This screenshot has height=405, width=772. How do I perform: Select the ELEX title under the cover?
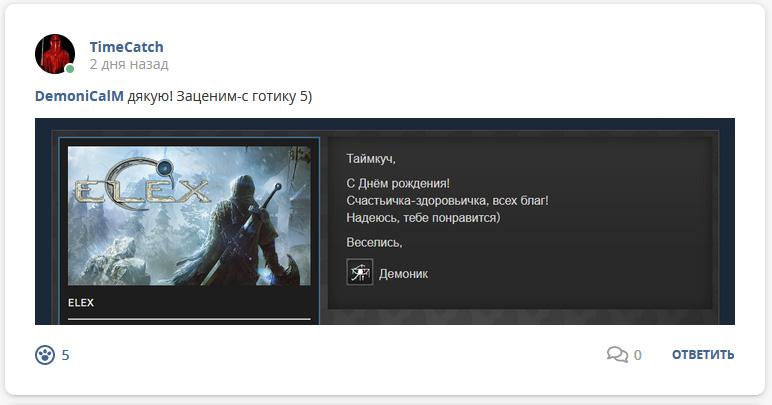(81, 303)
